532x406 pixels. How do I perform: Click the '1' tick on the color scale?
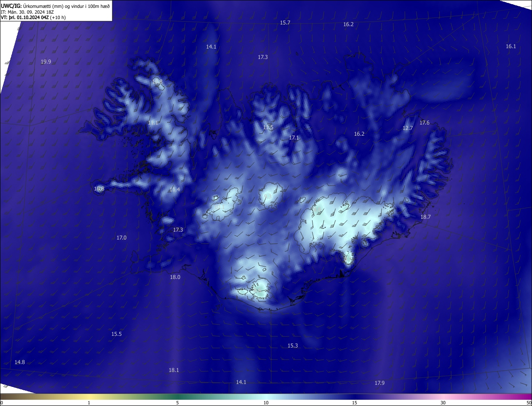coord(89,403)
